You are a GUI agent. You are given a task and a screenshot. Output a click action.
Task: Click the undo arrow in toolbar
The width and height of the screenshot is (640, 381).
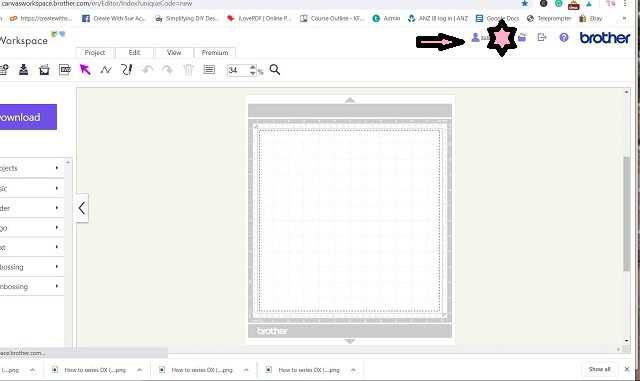[x=147, y=70]
